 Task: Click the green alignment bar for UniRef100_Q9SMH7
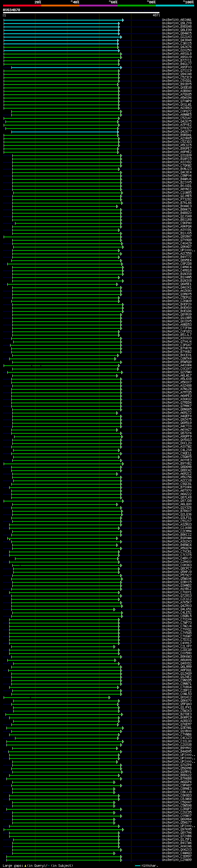(x=62, y=236)
